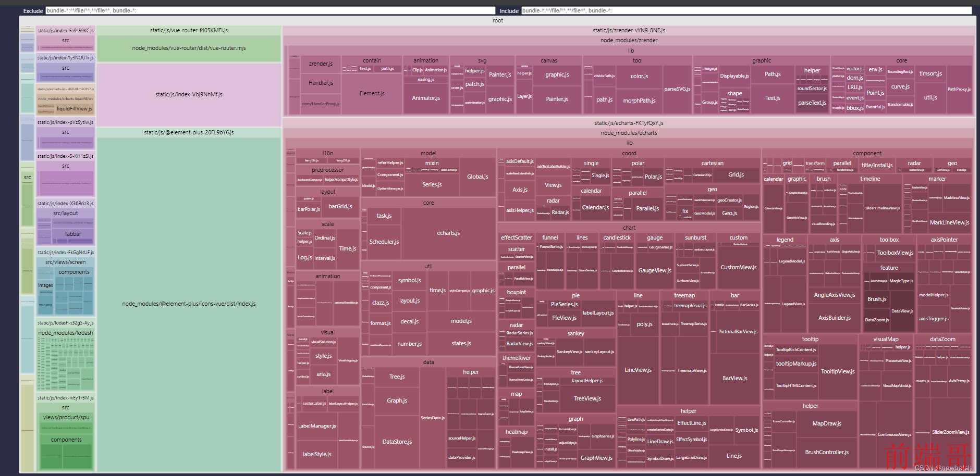Select the MarkLineView.js block
The image size is (980, 476).
click(x=950, y=223)
